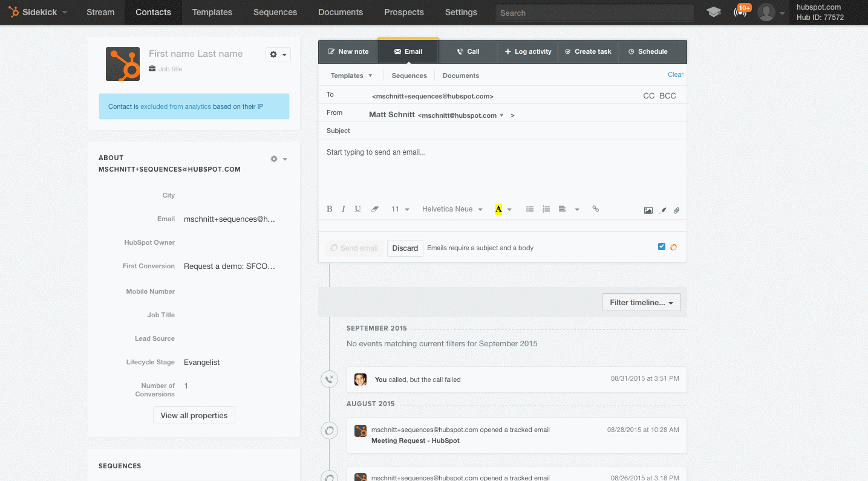
Task: Insert a hyperlink with the link icon
Action: click(x=595, y=209)
